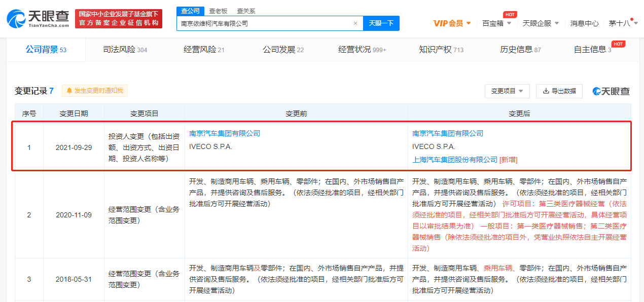Open the 百宝箱 dropdown menu
Viewport: 644px width, 302px height.
tap(496, 23)
